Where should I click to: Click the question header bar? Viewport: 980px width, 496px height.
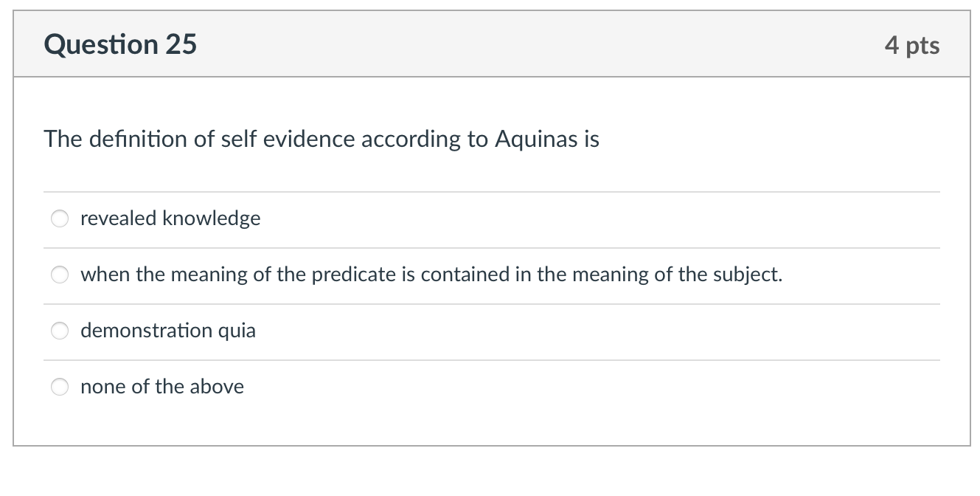(490, 44)
